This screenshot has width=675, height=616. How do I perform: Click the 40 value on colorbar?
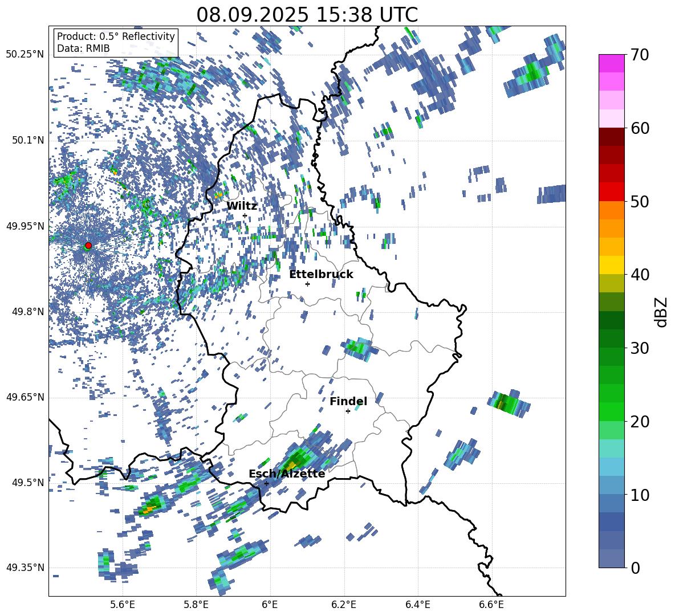pyautogui.click(x=640, y=275)
